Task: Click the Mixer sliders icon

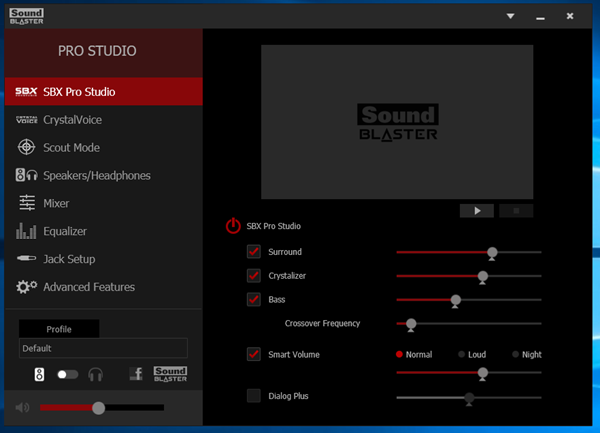Action: [27, 203]
